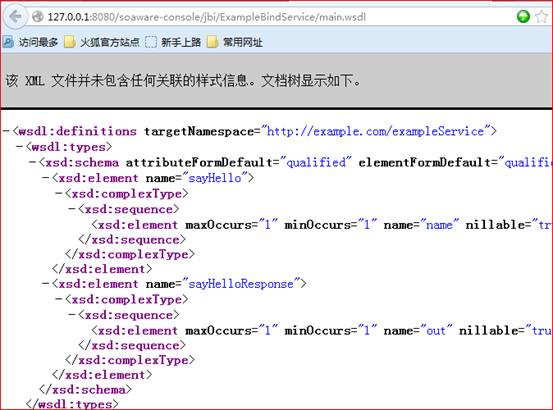The height and width of the screenshot is (410, 553).
Task: Click the name="name" attribute value
Action: pyautogui.click(x=439, y=225)
